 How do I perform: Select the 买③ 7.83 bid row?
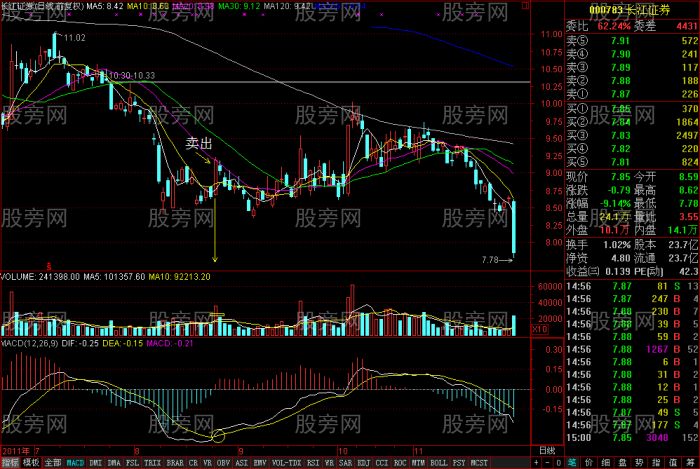632,135
